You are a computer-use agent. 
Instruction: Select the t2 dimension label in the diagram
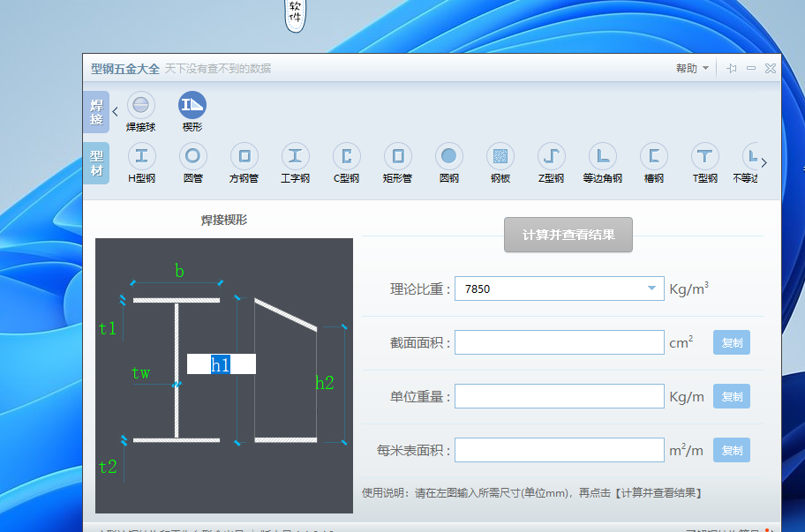108,467
